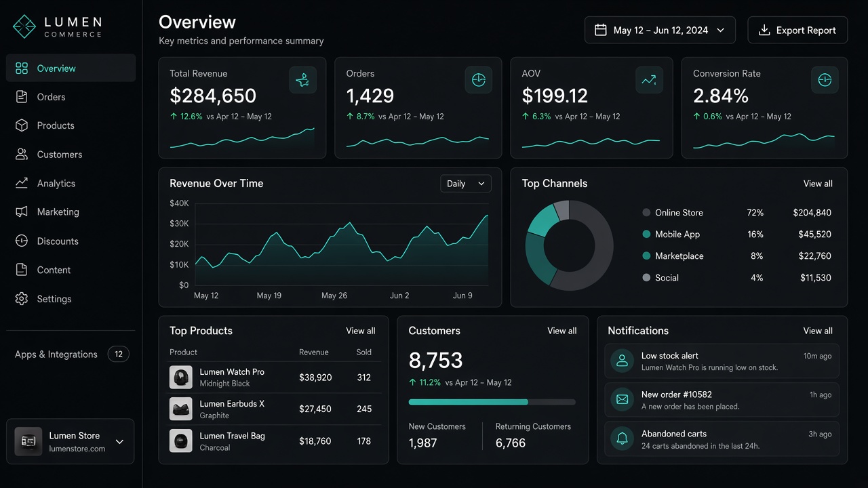Open Apps & Integrations
868x488 pixels.
[71, 354]
